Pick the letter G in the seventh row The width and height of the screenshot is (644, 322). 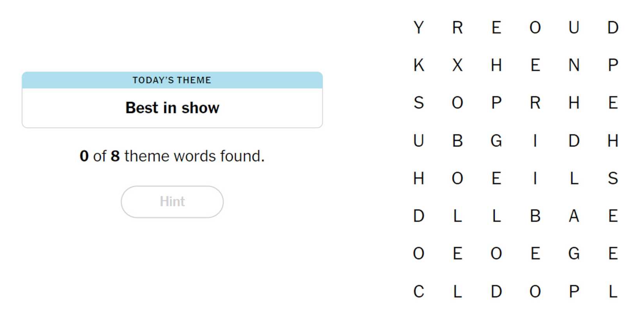[574, 254]
